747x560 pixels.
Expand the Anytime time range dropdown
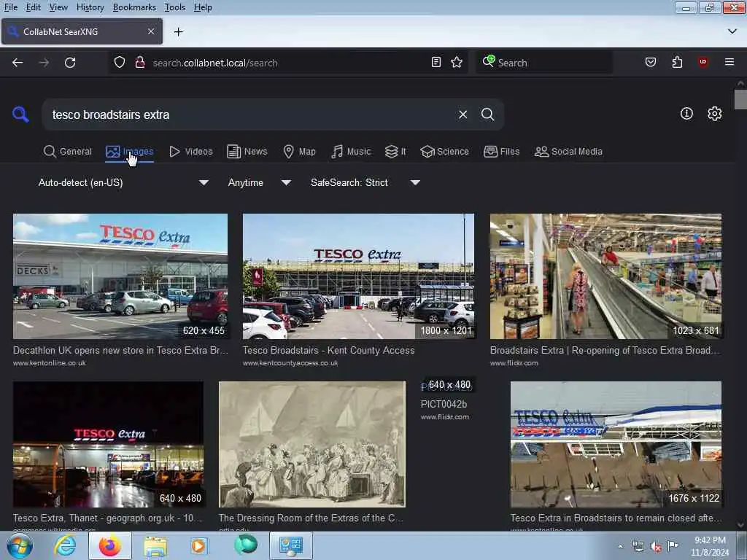pos(259,182)
